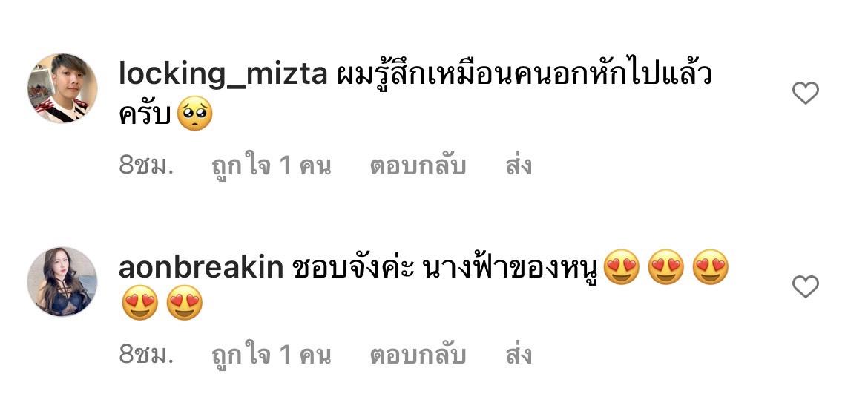Tap the pleading face emoji after ครับ
The image size is (868, 400).
tap(194, 113)
